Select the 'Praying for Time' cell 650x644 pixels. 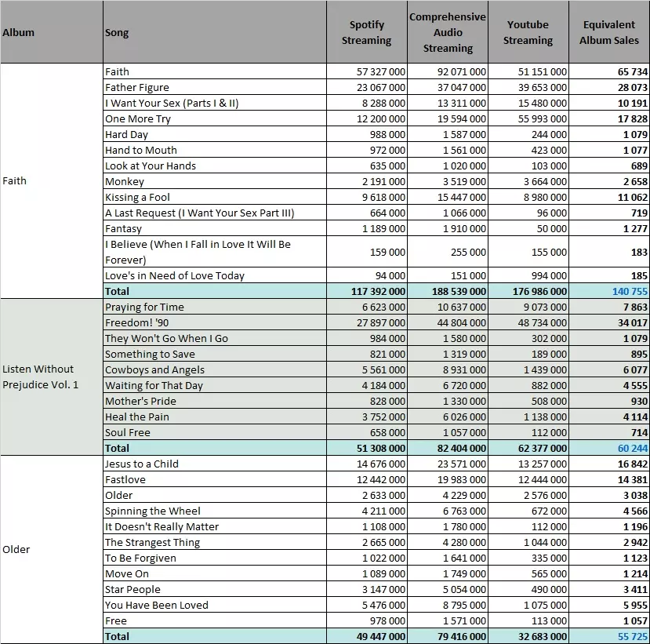click(215, 307)
